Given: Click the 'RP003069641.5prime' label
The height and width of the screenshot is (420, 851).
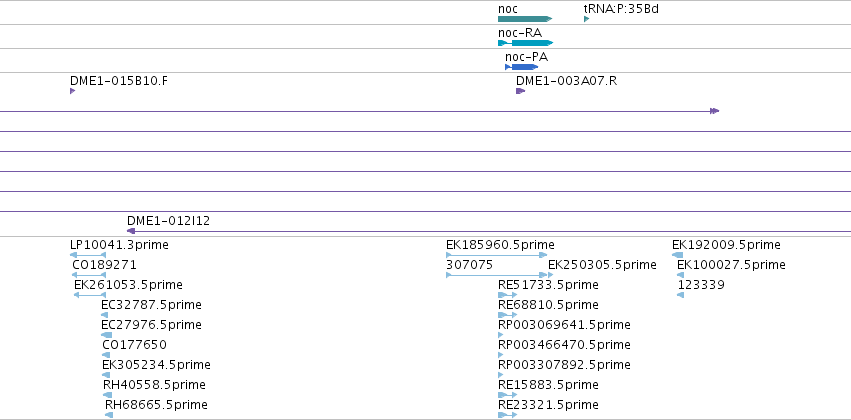Looking at the screenshot, I should pyautogui.click(x=564, y=324).
